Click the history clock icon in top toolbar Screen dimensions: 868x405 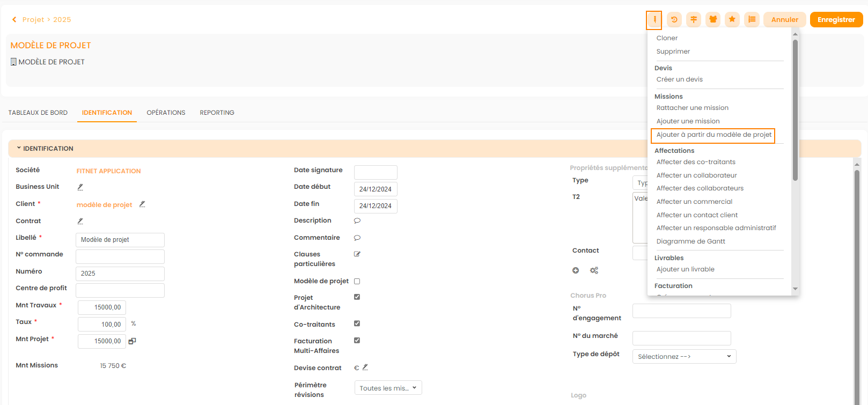coord(674,20)
